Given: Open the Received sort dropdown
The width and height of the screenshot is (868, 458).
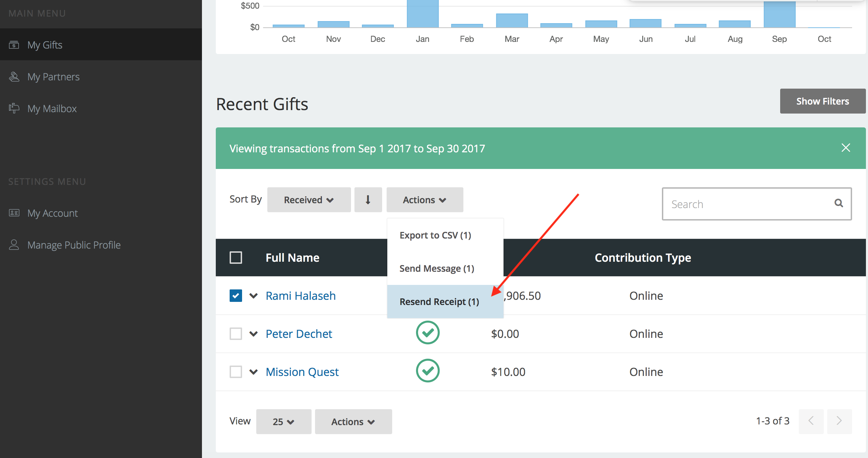Looking at the screenshot, I should tap(309, 200).
